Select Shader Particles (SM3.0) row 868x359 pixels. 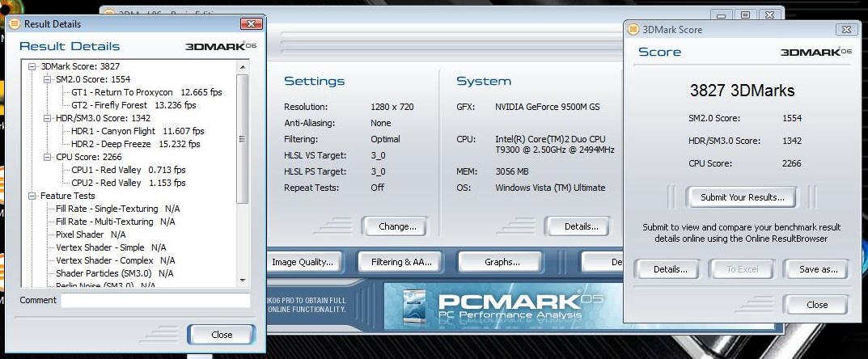point(115,273)
